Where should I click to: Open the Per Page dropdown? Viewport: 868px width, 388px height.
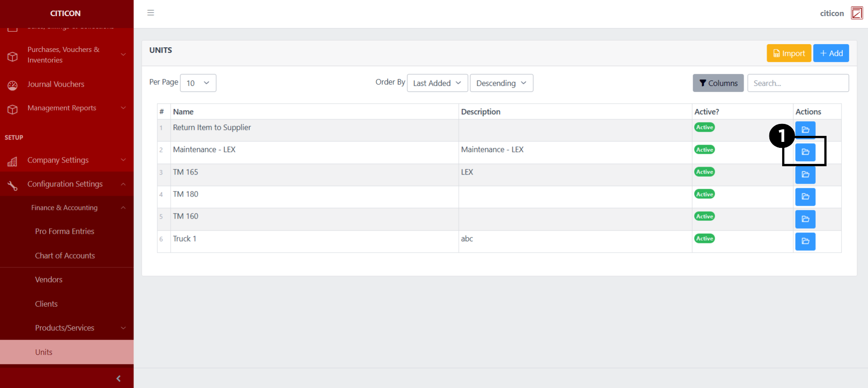click(198, 83)
